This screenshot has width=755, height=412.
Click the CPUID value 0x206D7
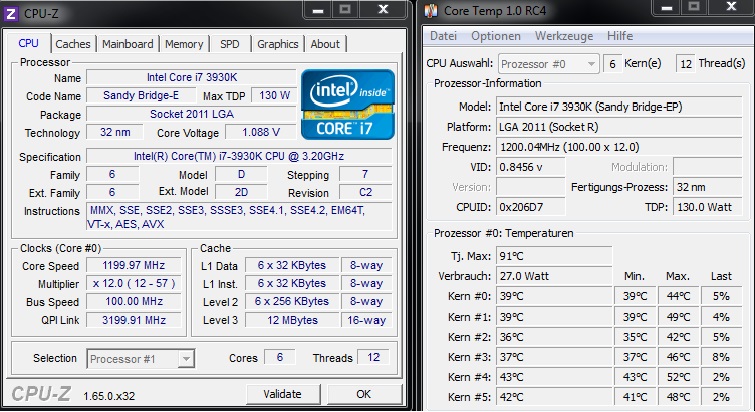[x=530, y=207]
